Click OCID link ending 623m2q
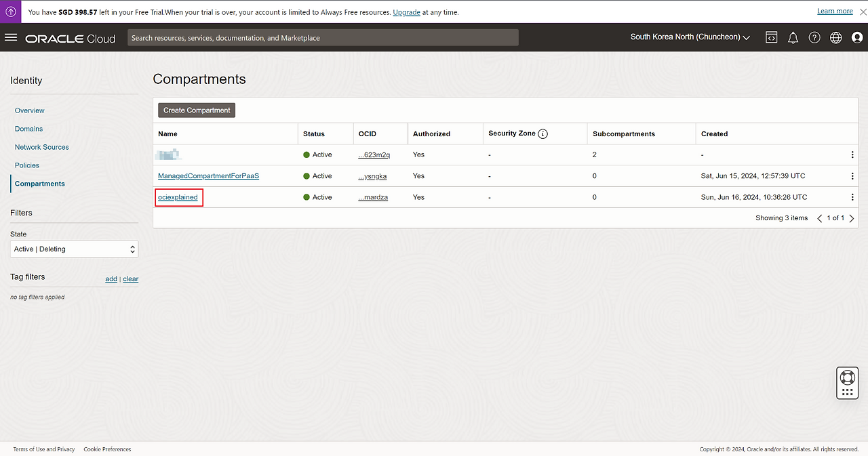Image resolution: width=868 pixels, height=456 pixels. [374, 155]
